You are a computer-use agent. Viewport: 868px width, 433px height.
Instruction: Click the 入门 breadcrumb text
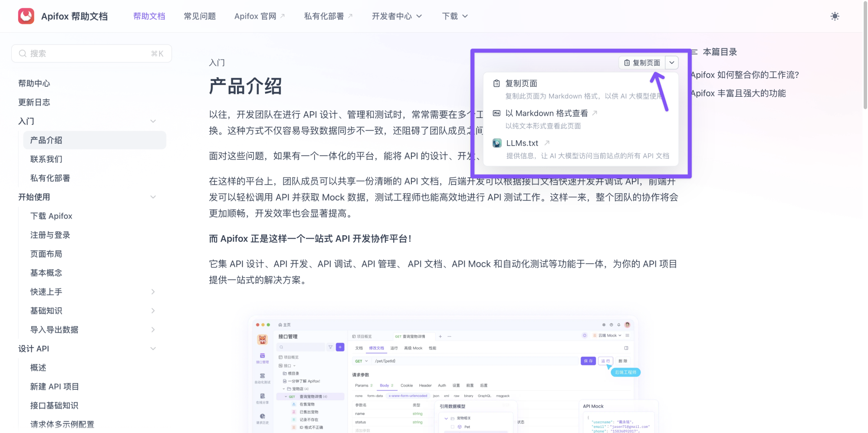pyautogui.click(x=217, y=62)
